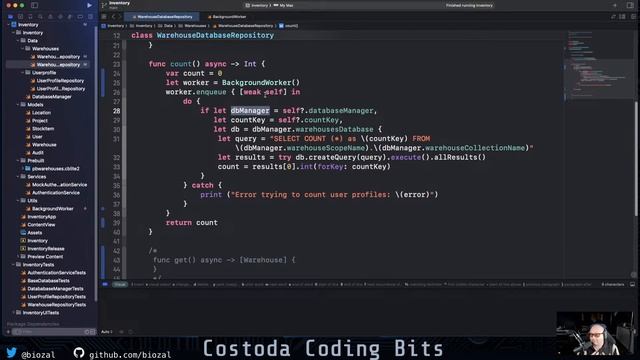Screen dimensions: 640x360
Task: Toggle the navigator sidebar visibility
Action: pyautogui.click(x=35, y=5)
